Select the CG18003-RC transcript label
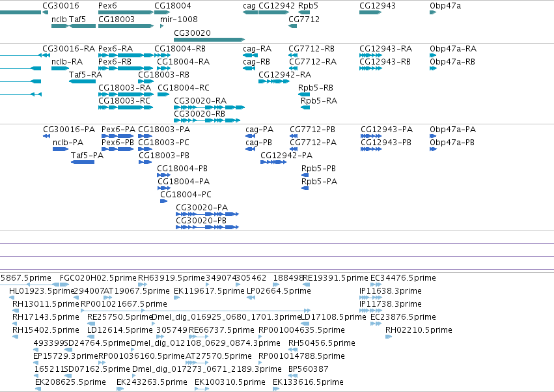Viewport: 554px width, 392px height. click(x=124, y=101)
